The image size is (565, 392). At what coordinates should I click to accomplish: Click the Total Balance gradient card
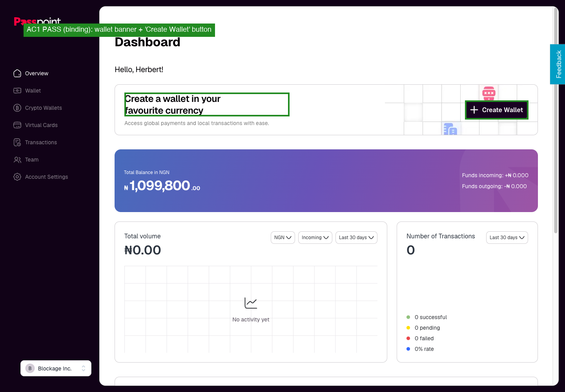[x=326, y=181]
